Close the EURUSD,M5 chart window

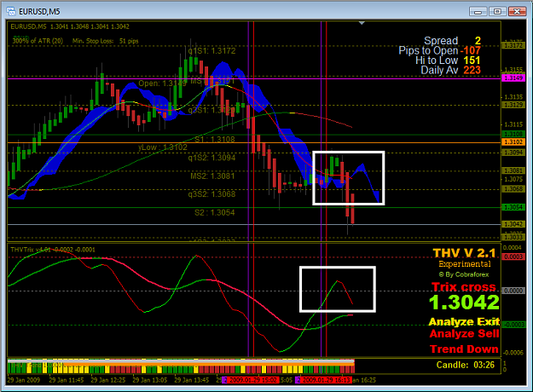(x=518, y=12)
